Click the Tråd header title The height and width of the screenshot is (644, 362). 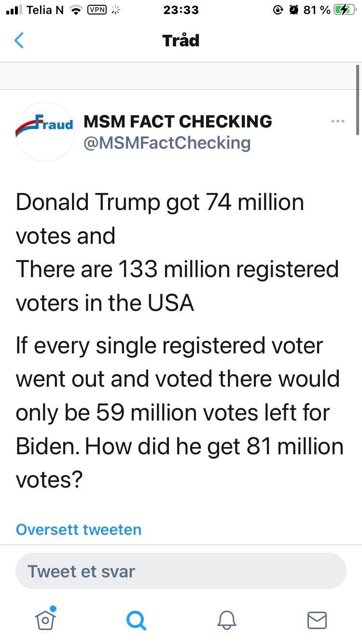[x=181, y=41]
